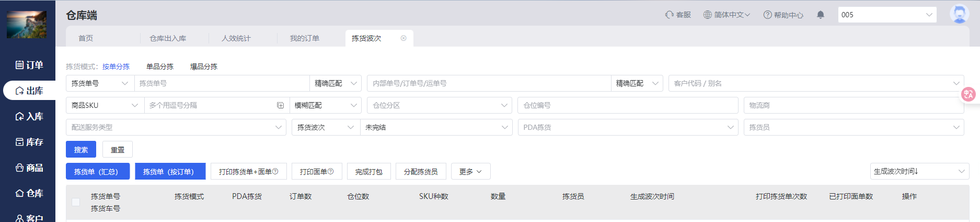
Task: Close the 拣货波次 tab
Action: (x=403, y=38)
